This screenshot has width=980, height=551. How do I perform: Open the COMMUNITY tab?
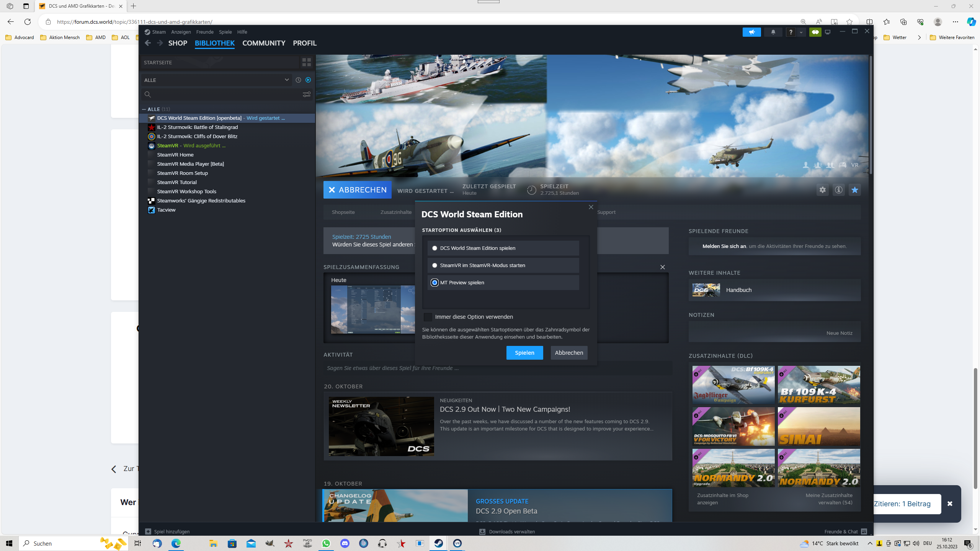click(264, 43)
